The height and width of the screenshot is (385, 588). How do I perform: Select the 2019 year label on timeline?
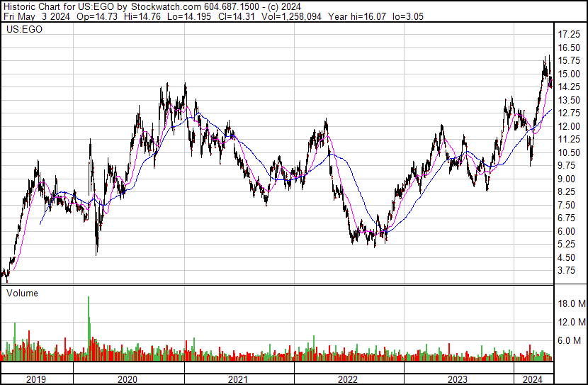36,379
